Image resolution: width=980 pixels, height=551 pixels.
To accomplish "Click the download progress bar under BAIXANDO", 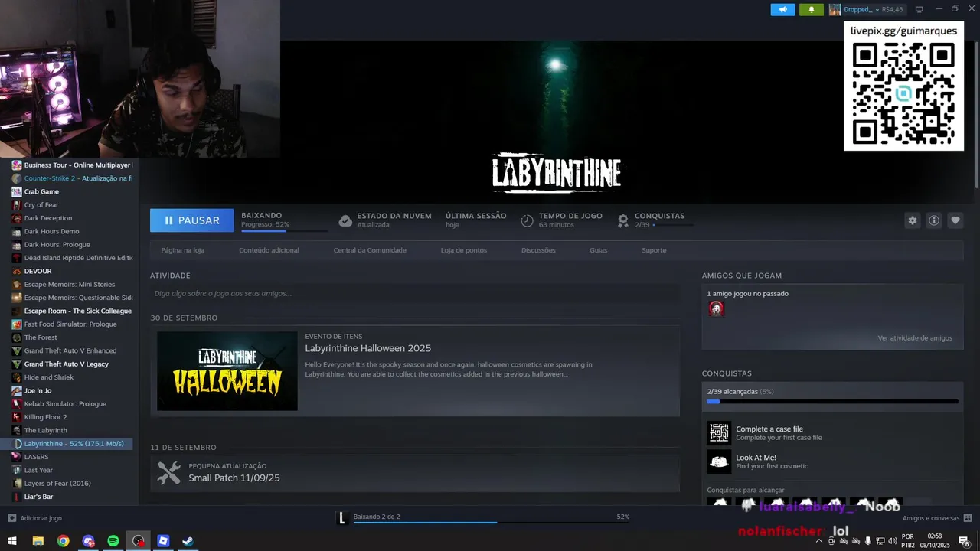I will point(284,230).
